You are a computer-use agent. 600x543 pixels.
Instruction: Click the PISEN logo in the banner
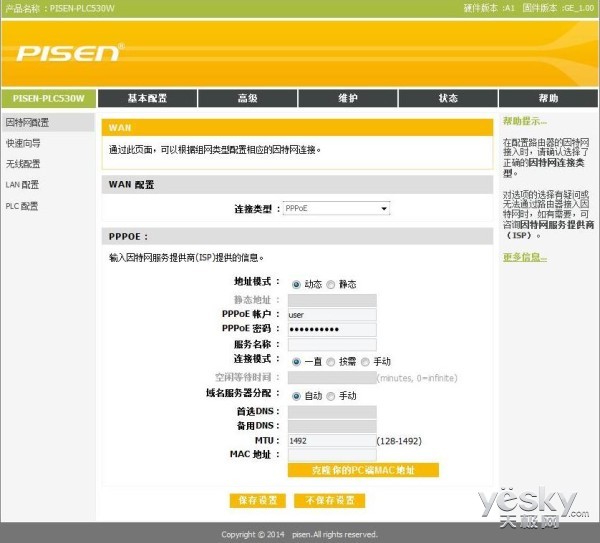tap(70, 52)
